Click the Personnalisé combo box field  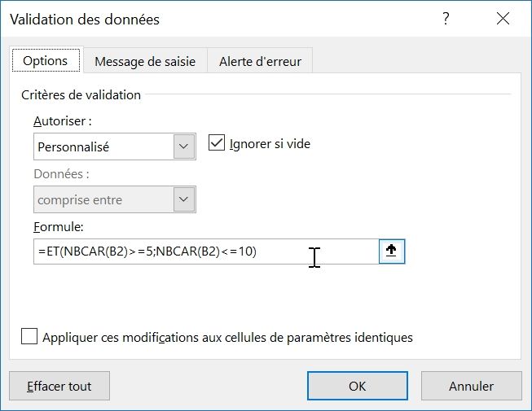(103, 147)
